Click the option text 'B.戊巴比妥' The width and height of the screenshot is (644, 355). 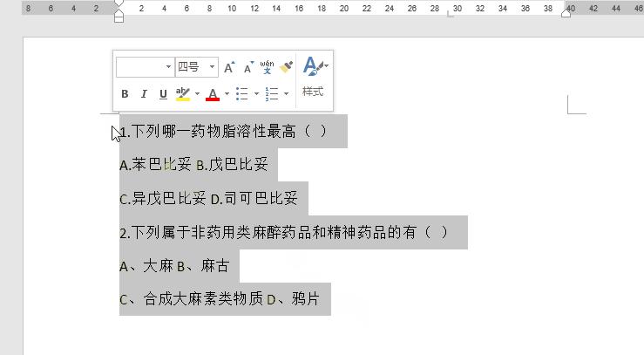click(x=232, y=165)
